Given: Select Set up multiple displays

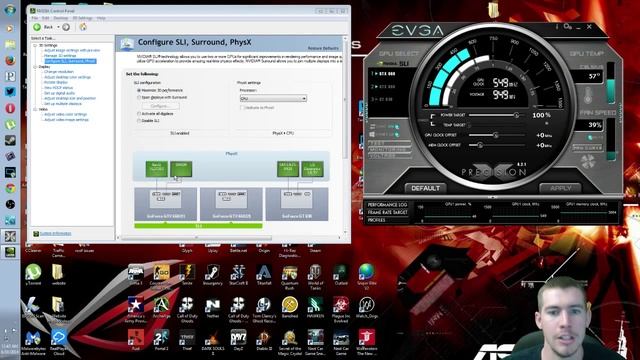Looking at the screenshot, I should tap(63, 104).
